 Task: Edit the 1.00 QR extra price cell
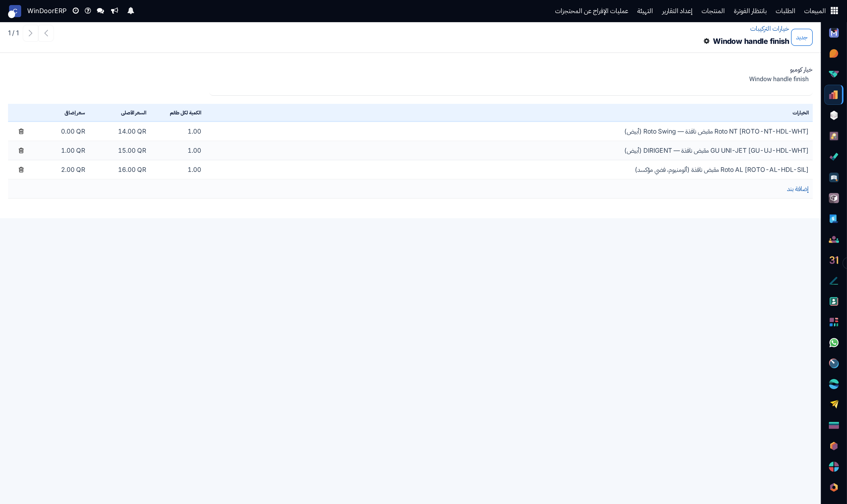[x=73, y=150]
